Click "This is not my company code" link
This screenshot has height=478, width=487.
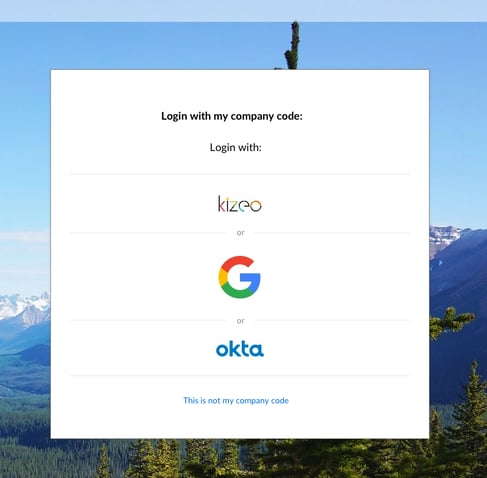coord(236,400)
